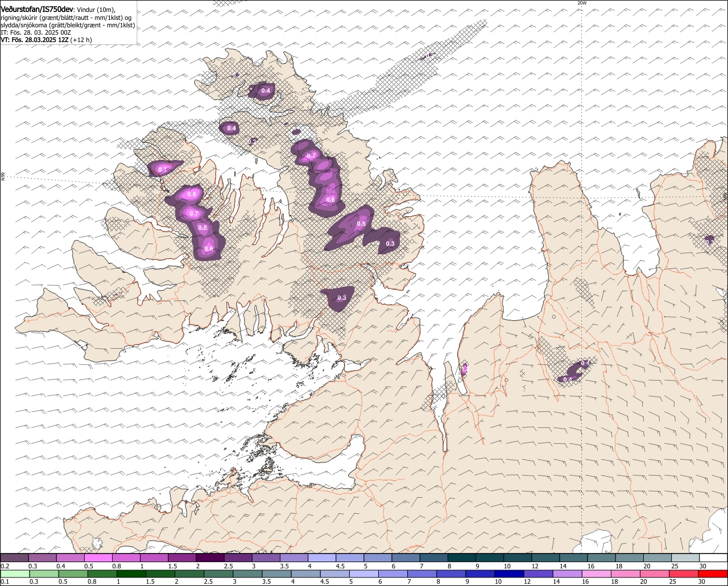Click the (+12 h) forecast offset text

81,40
